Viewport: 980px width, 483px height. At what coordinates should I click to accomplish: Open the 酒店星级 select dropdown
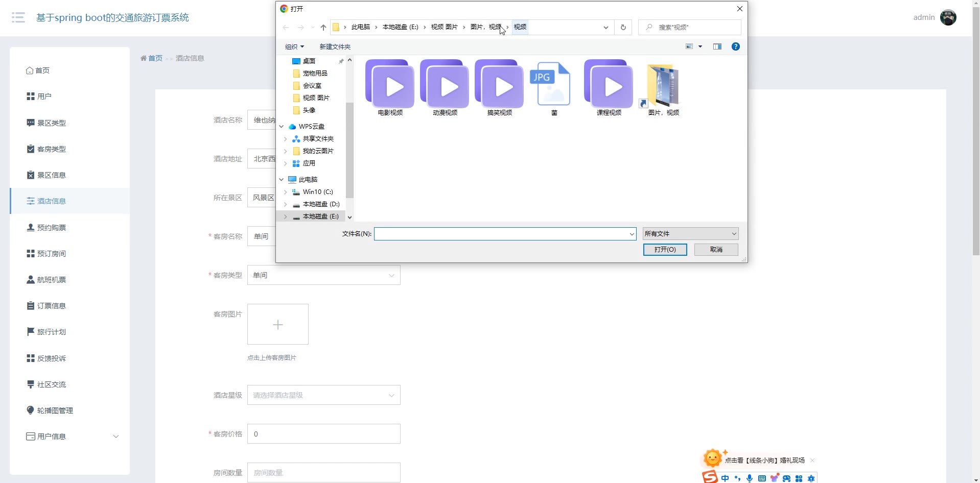coord(323,395)
